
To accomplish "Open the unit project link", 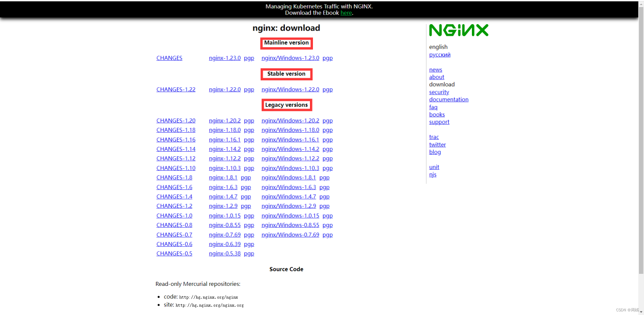I will pos(434,167).
